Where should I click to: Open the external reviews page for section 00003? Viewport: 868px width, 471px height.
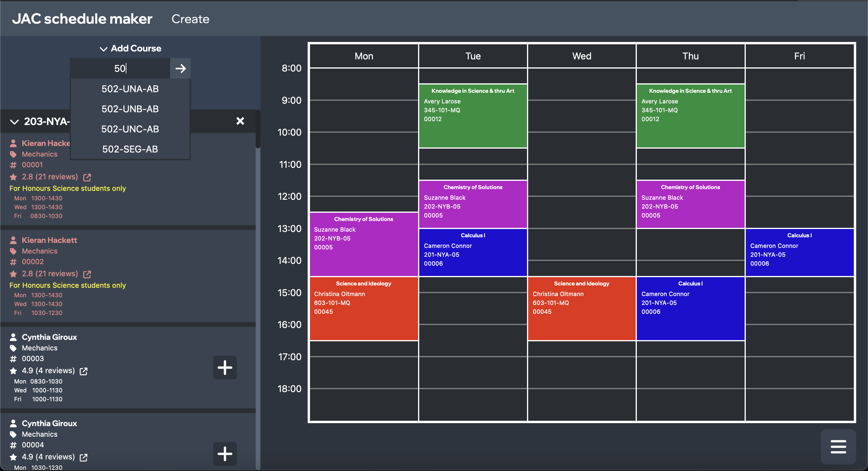pos(83,371)
